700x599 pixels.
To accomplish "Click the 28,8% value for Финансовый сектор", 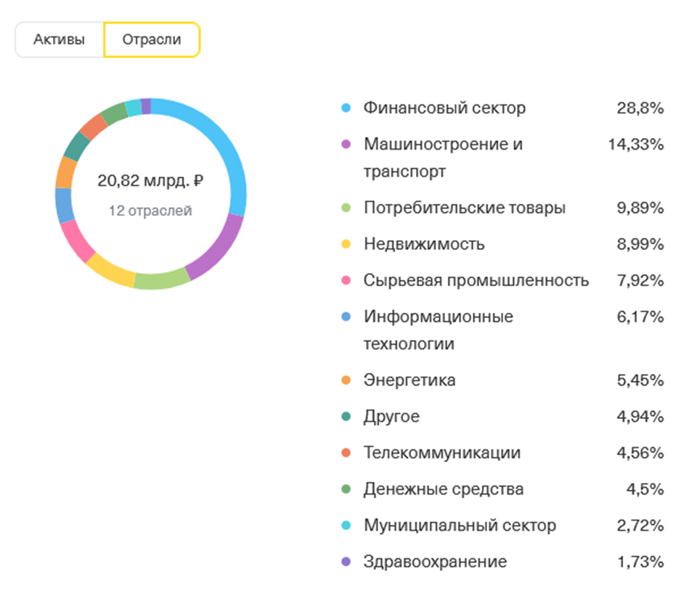I will point(640,108).
